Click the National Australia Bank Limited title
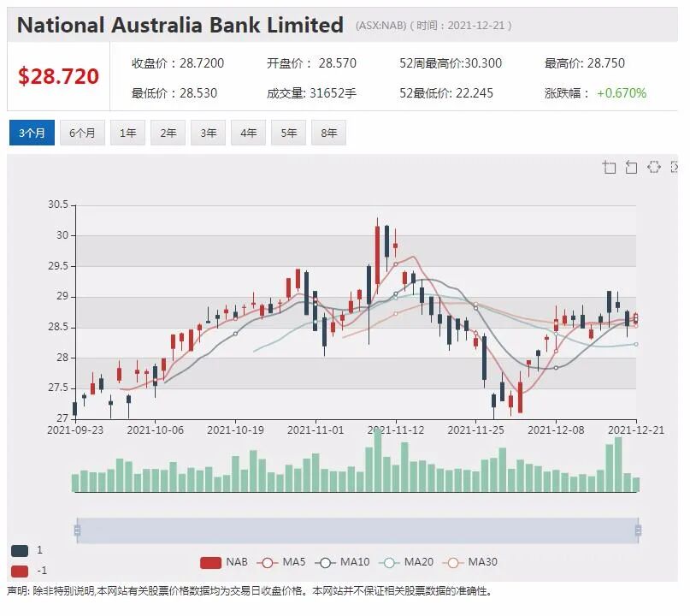This screenshot has height=616, width=690. tap(180, 25)
